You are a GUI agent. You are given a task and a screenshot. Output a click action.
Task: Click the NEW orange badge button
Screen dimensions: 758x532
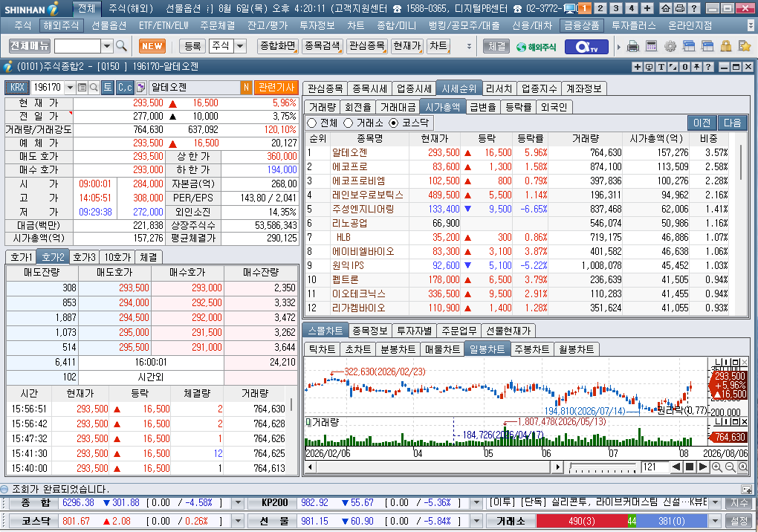click(x=152, y=46)
